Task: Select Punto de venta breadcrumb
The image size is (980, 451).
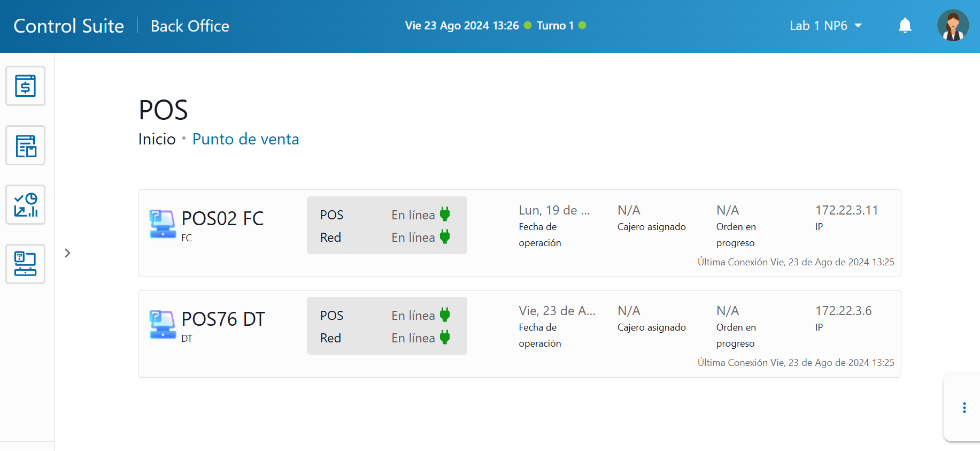Action: pyautogui.click(x=245, y=139)
